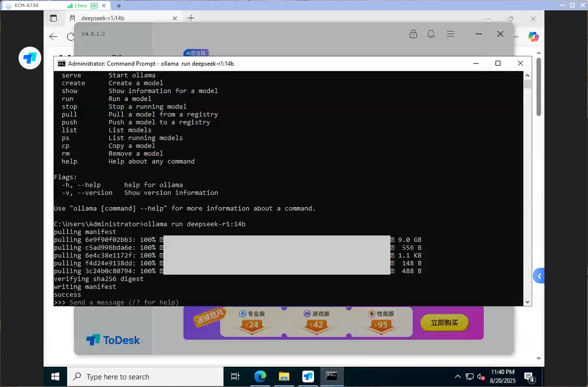This screenshot has width=588, height=387.
Task: Close the ECM-6730 remote session tab
Action: tap(104, 6)
